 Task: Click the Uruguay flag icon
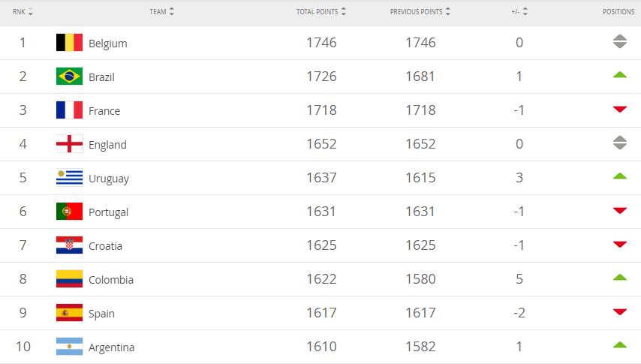click(x=69, y=178)
